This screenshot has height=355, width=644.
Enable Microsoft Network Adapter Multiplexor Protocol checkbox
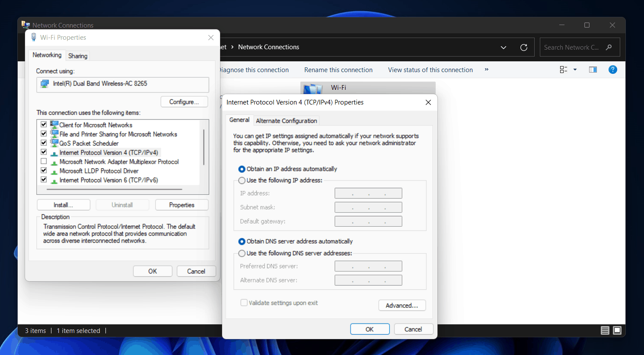(x=44, y=162)
